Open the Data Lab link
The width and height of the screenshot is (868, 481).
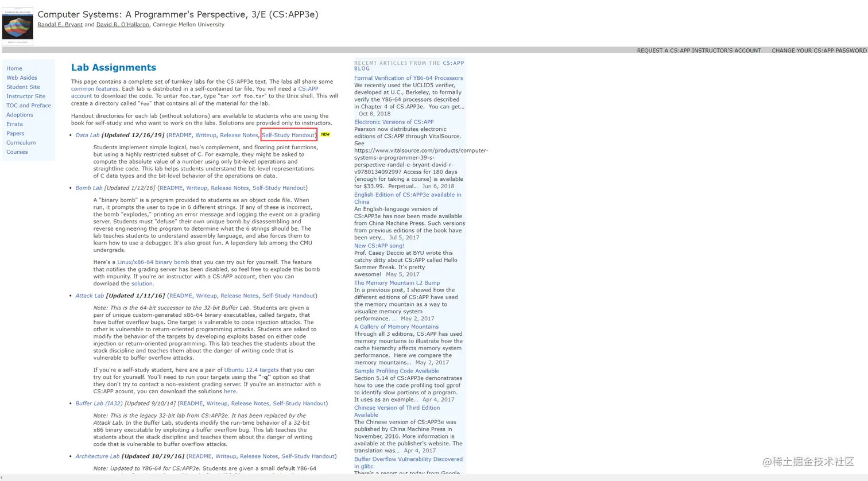tap(87, 135)
